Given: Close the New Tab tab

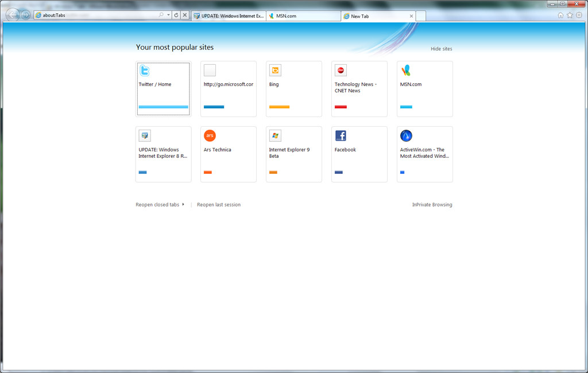Looking at the screenshot, I should pyautogui.click(x=411, y=16).
